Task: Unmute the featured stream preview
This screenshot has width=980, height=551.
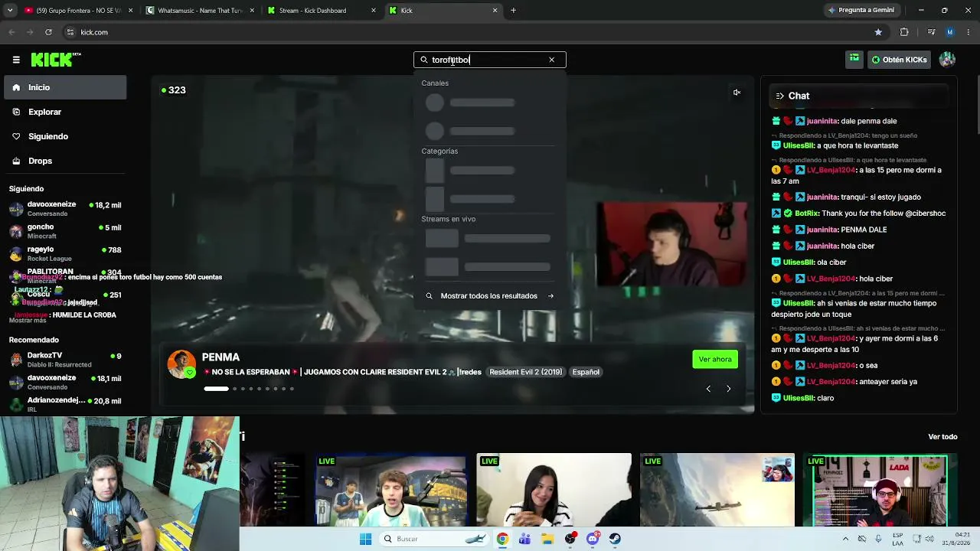Action: tap(737, 93)
